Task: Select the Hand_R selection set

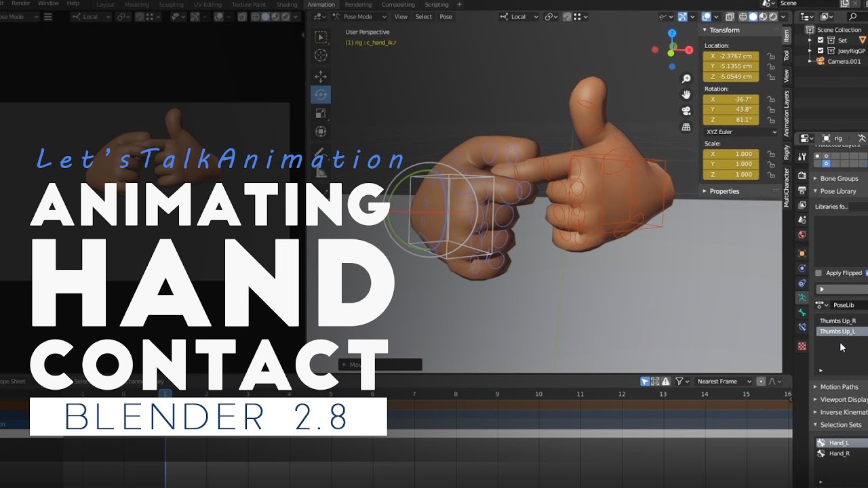Action: [x=840, y=453]
